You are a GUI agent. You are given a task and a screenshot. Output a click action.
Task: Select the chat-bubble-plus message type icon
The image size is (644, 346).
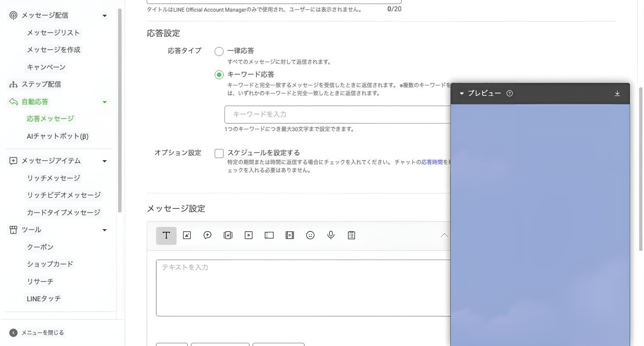pos(207,235)
